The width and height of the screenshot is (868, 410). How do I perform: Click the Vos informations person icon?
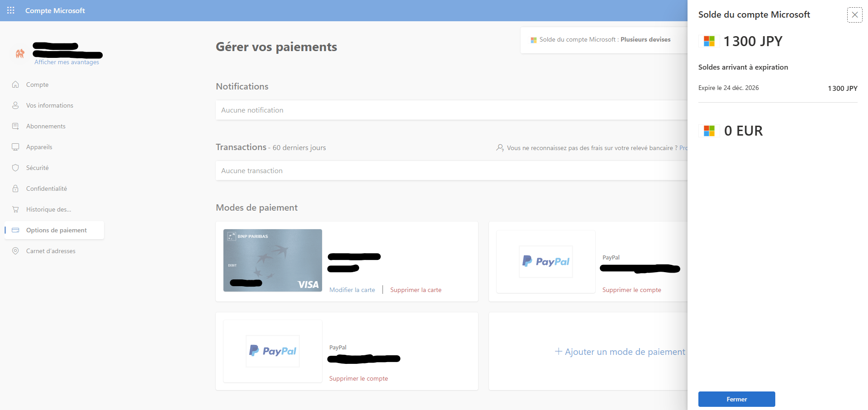point(15,105)
